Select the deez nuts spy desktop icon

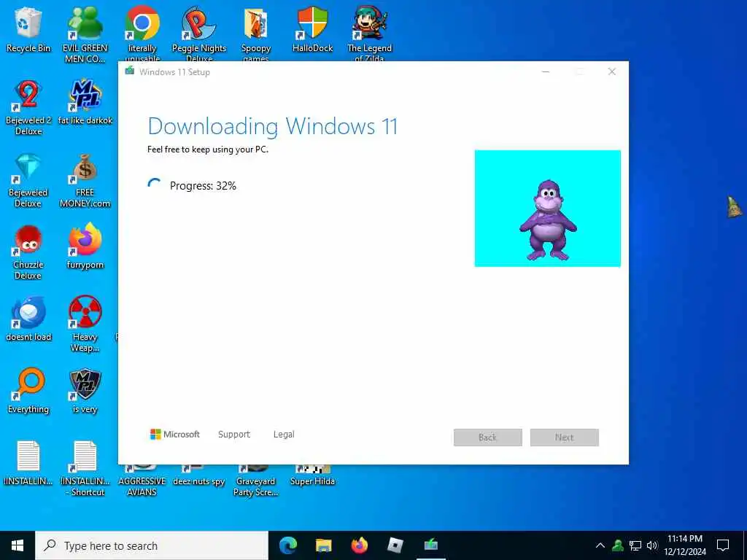[x=198, y=476]
